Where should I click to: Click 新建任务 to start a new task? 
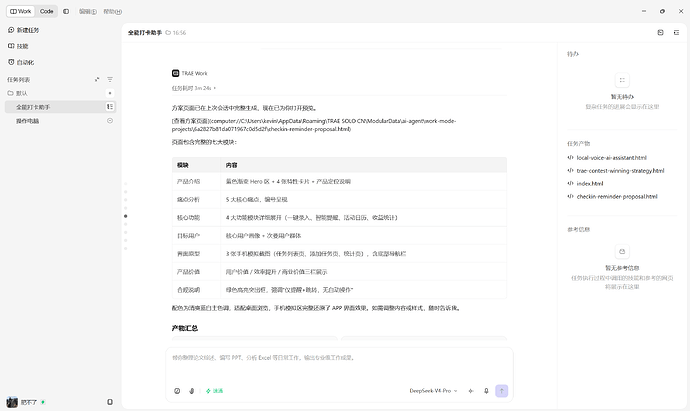(24, 30)
